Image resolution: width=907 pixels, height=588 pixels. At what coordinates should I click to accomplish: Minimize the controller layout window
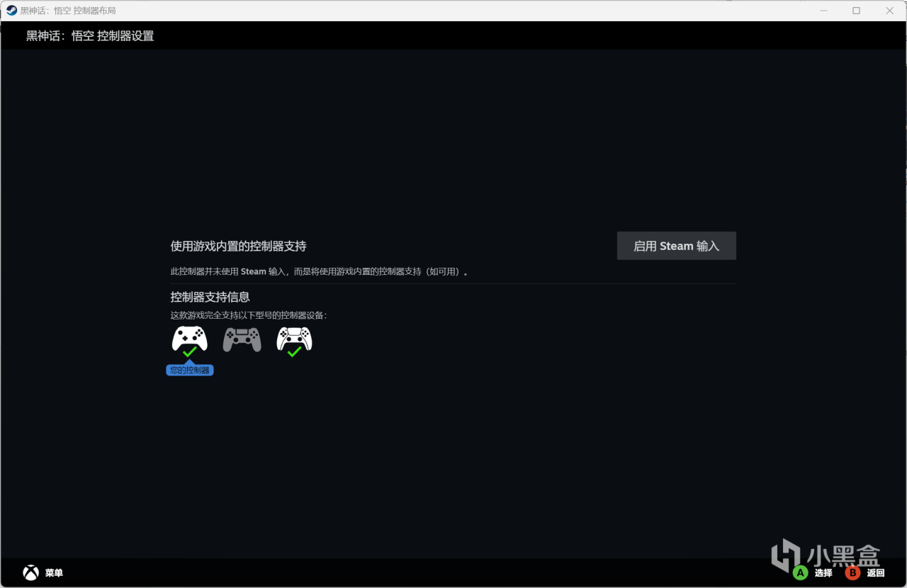823,11
